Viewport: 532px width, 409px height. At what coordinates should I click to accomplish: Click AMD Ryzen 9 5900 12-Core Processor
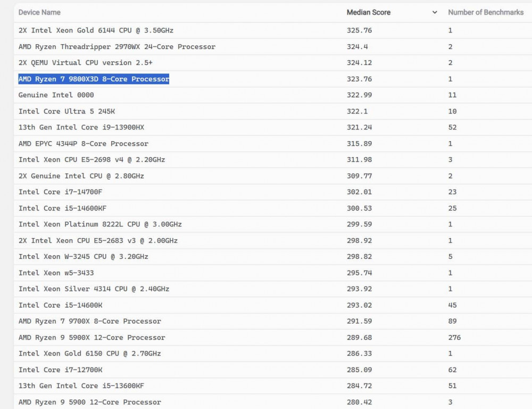90,402
